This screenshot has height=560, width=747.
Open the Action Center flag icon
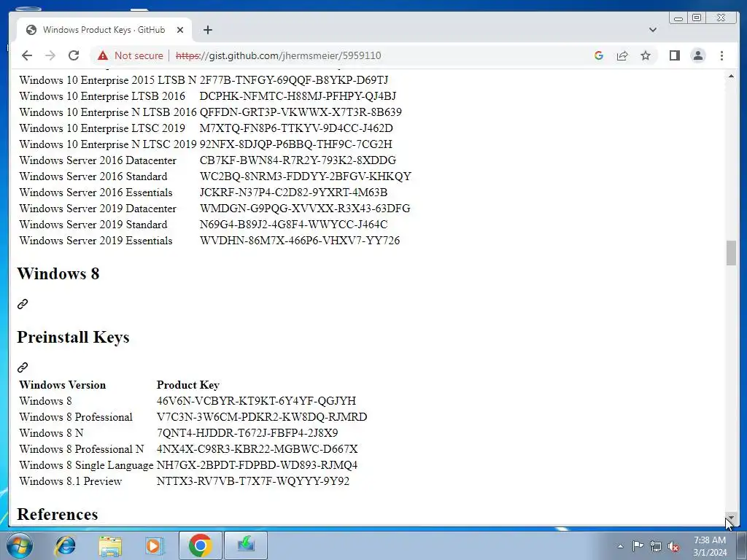click(638, 546)
